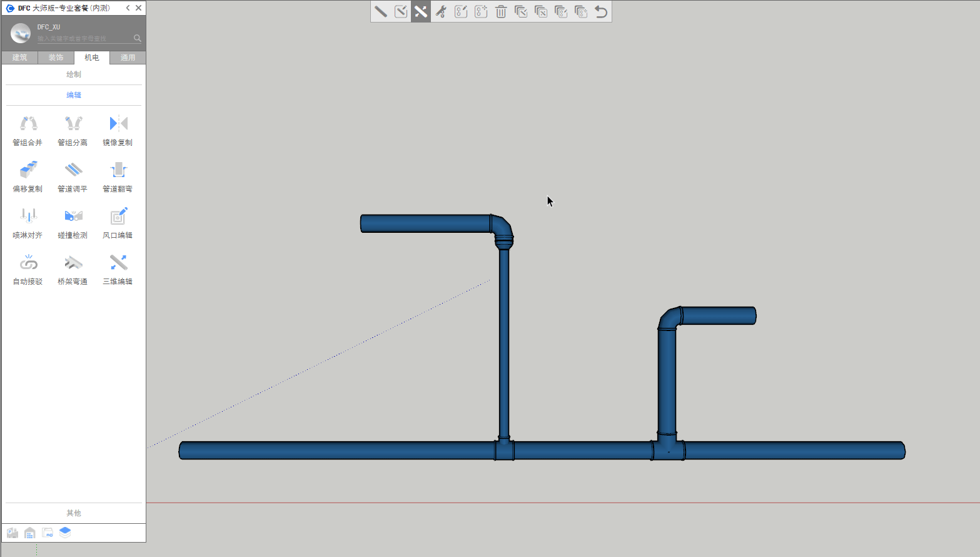980x557 pixels.
Task: Expand the 其他 section at panel bottom
Action: [74, 513]
